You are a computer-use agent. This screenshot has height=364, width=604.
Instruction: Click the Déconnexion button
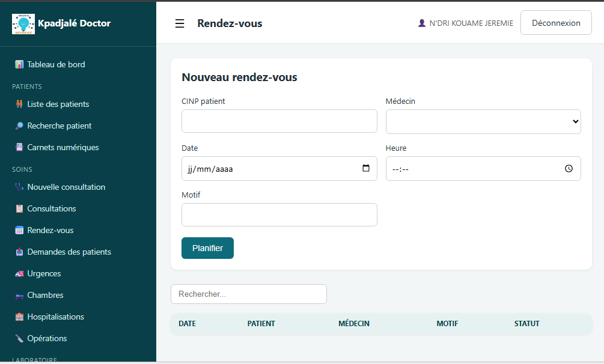point(556,23)
